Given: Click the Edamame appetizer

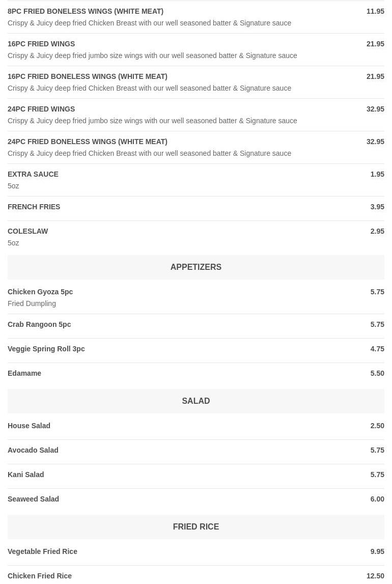Looking at the screenshot, I should coord(24,373).
